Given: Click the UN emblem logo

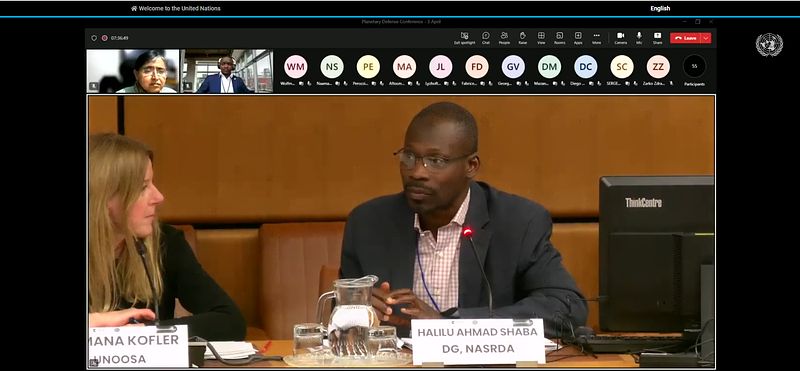Looking at the screenshot, I should [x=769, y=45].
